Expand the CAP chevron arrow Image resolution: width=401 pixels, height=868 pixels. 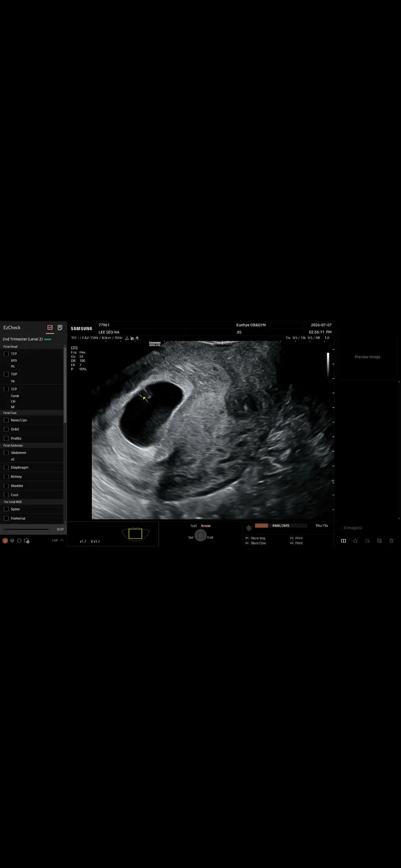[62, 540]
